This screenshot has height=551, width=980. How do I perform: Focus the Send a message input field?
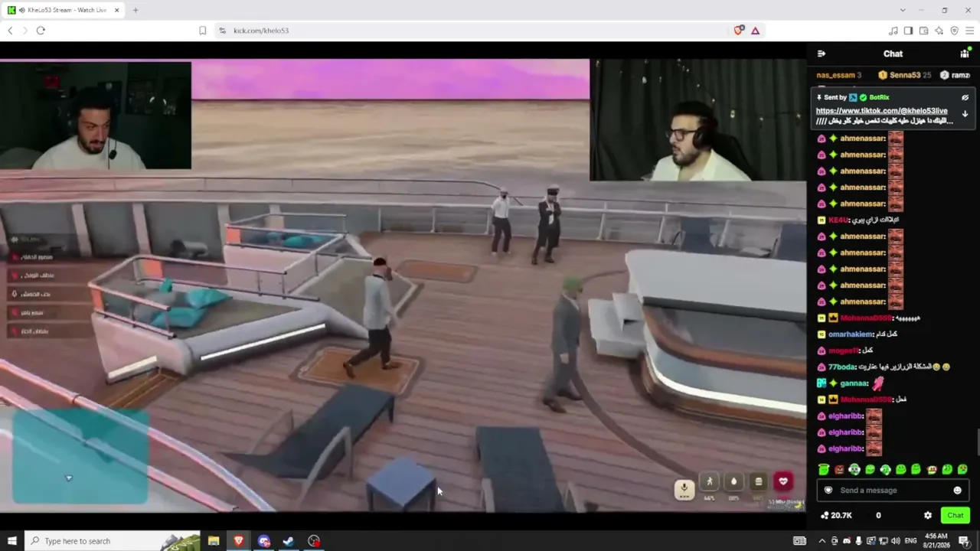click(892, 491)
